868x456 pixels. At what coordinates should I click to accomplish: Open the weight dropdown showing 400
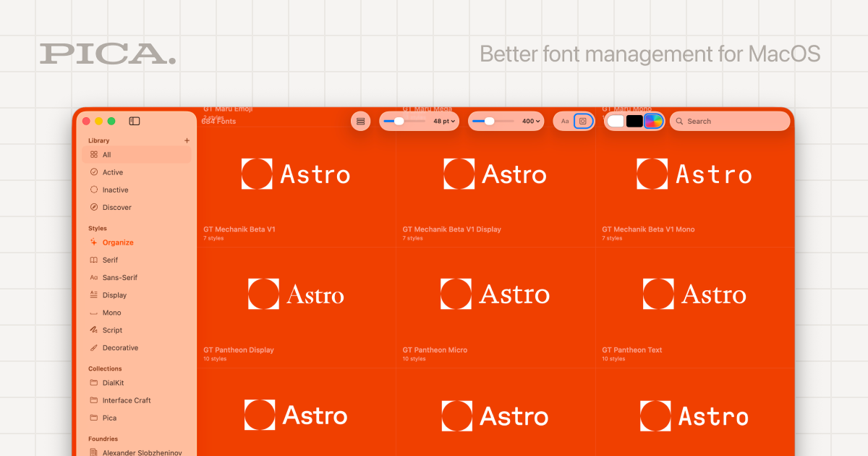click(506, 121)
